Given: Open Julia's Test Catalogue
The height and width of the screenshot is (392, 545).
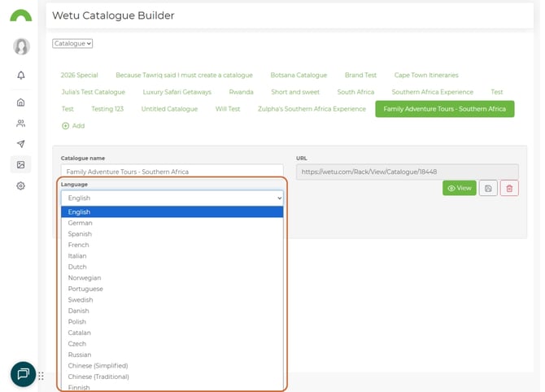Looking at the screenshot, I should click(x=94, y=92).
